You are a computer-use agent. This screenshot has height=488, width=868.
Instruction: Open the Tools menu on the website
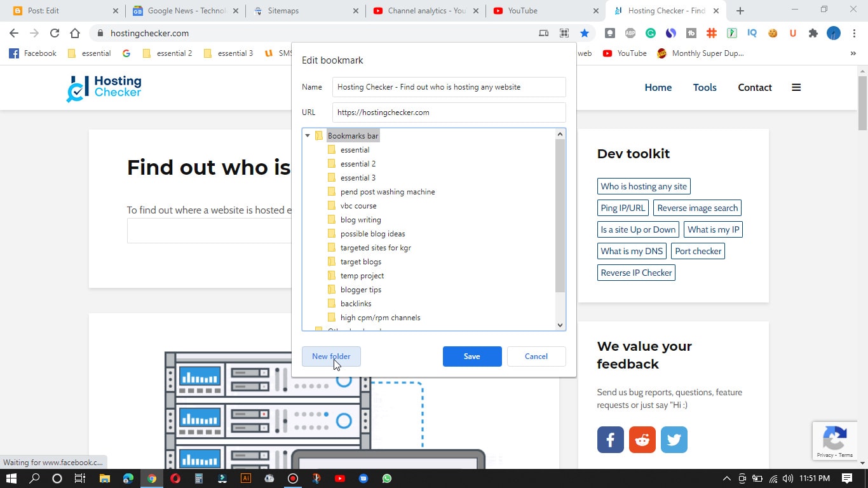(704, 88)
